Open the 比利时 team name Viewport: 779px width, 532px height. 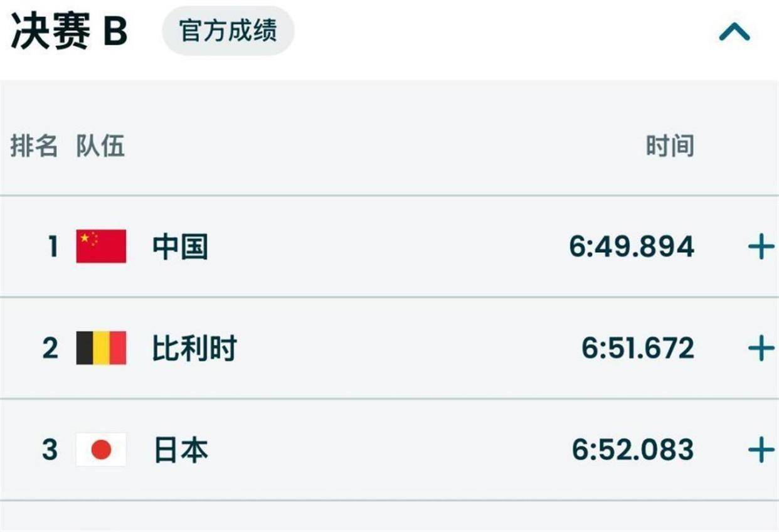pos(194,348)
